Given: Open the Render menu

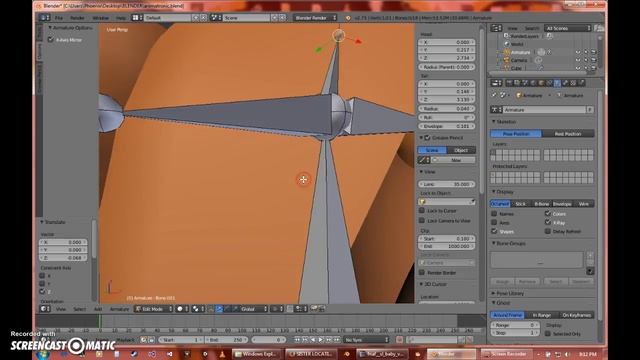Looking at the screenshot, I should (x=77, y=18).
